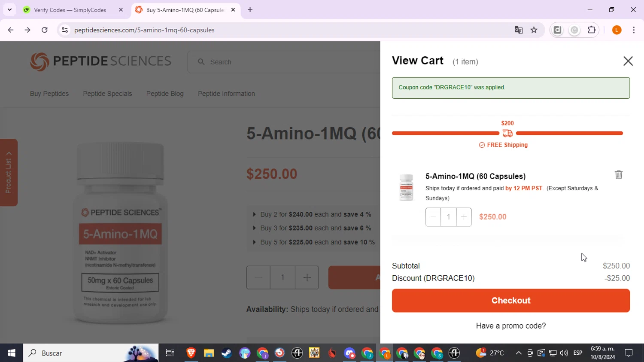Open the browser extensions puzzle icon
644x362 pixels.
[x=592, y=30]
